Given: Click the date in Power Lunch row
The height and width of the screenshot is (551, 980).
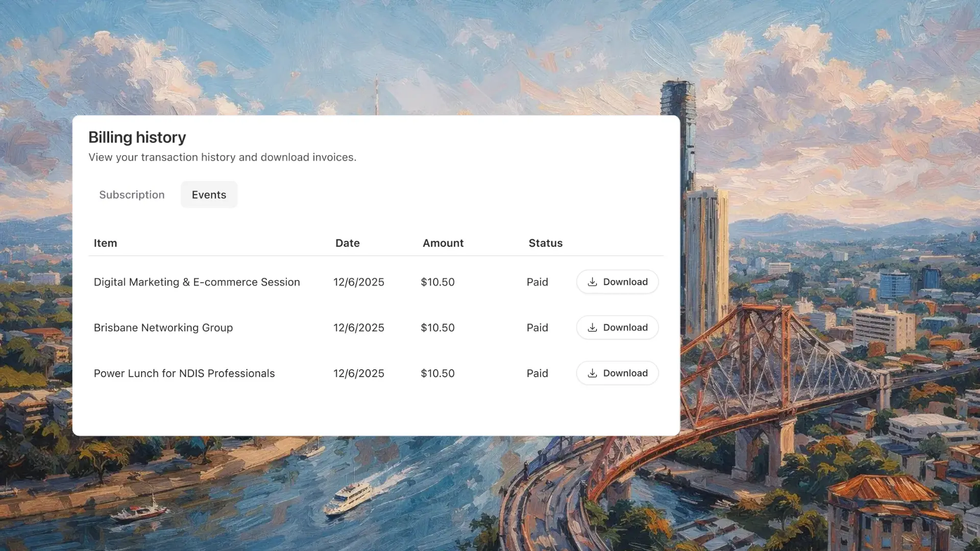Looking at the screenshot, I should click(x=359, y=373).
